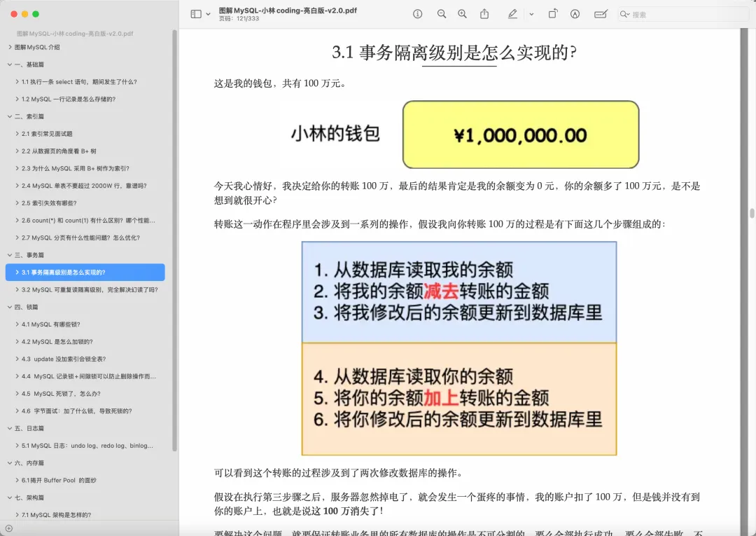
Task: Click the rotate page icon
Action: (552, 14)
